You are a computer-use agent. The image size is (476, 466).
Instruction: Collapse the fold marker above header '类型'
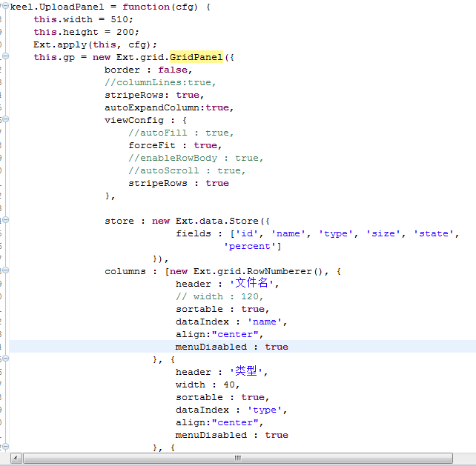point(4,359)
